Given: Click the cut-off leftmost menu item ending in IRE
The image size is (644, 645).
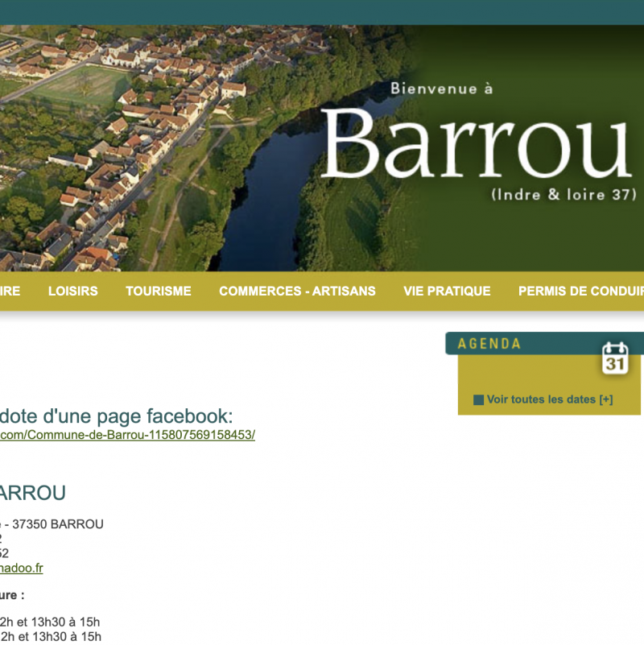Looking at the screenshot, I should click(10, 291).
